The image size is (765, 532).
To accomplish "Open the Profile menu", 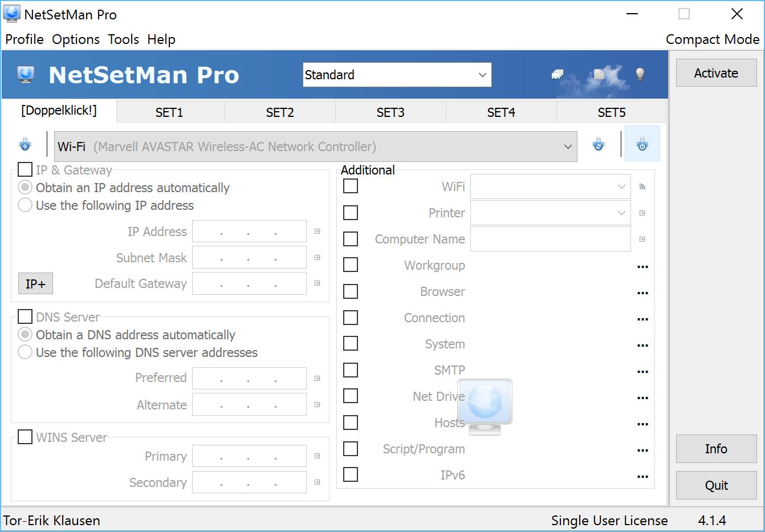I will 25,39.
